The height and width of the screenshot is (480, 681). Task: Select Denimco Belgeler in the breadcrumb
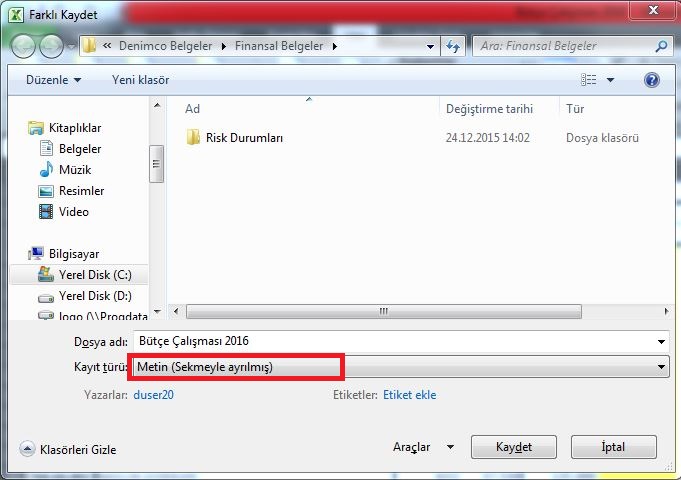click(165, 46)
